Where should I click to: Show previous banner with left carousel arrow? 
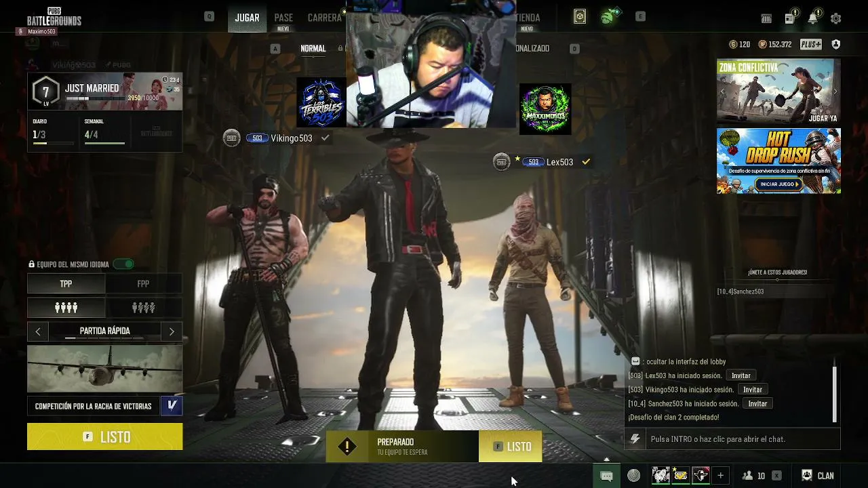coord(722,91)
